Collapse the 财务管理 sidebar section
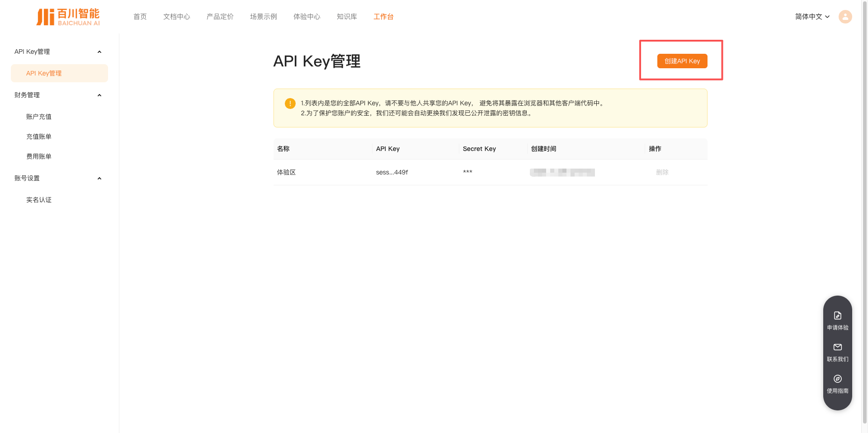The height and width of the screenshot is (433, 868). pos(99,95)
